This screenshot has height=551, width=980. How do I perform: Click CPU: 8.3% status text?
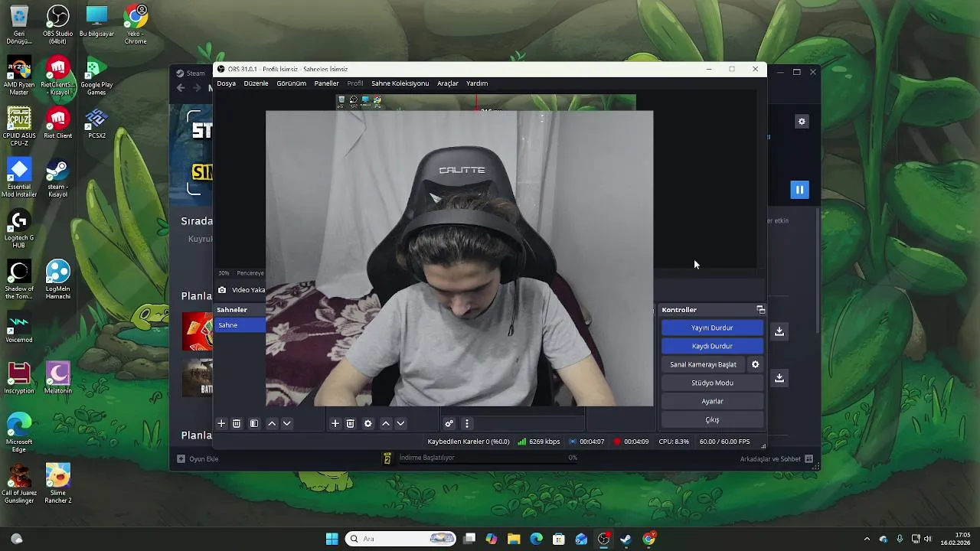674,442
